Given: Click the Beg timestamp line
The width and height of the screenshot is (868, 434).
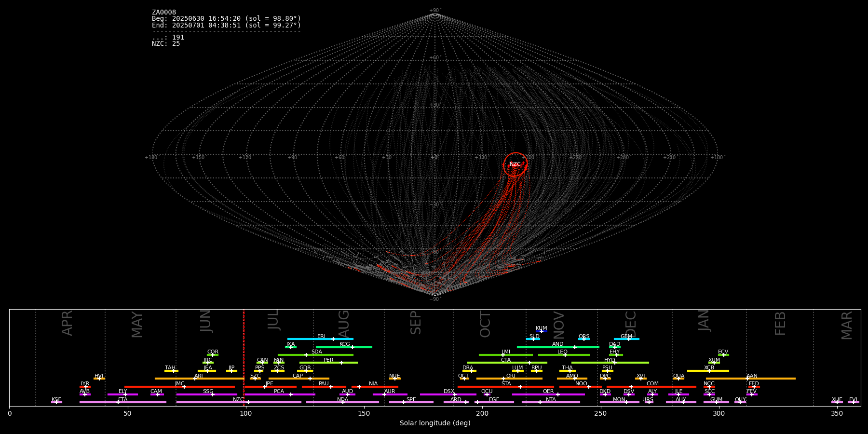Looking at the screenshot, I should [x=226, y=19].
